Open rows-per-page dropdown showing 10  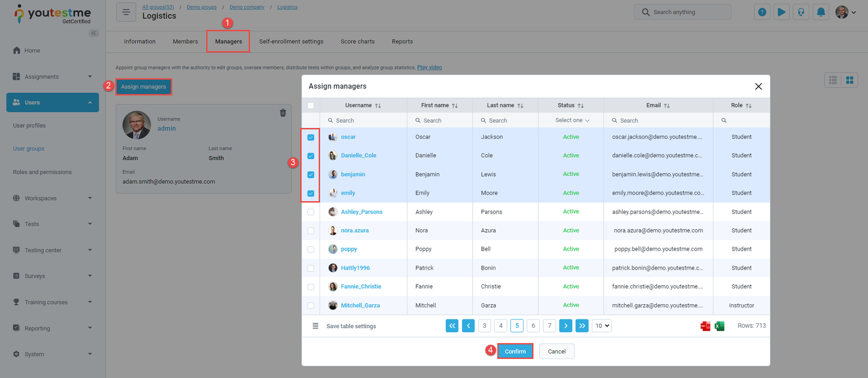point(602,326)
